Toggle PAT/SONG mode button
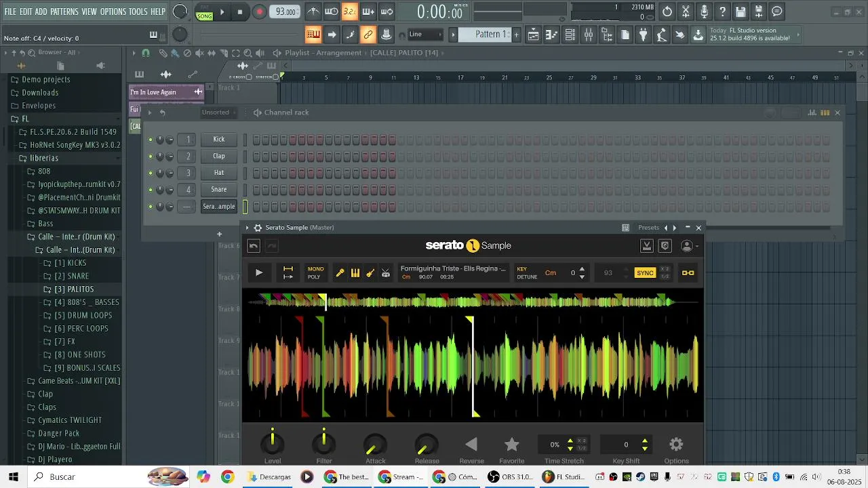 coord(204,12)
